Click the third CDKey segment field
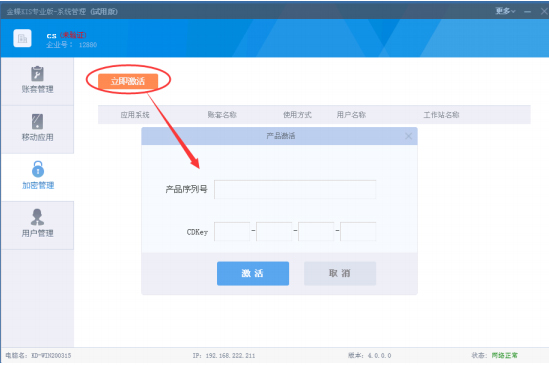Screen dimensions: 549x365 pyautogui.click(x=316, y=231)
